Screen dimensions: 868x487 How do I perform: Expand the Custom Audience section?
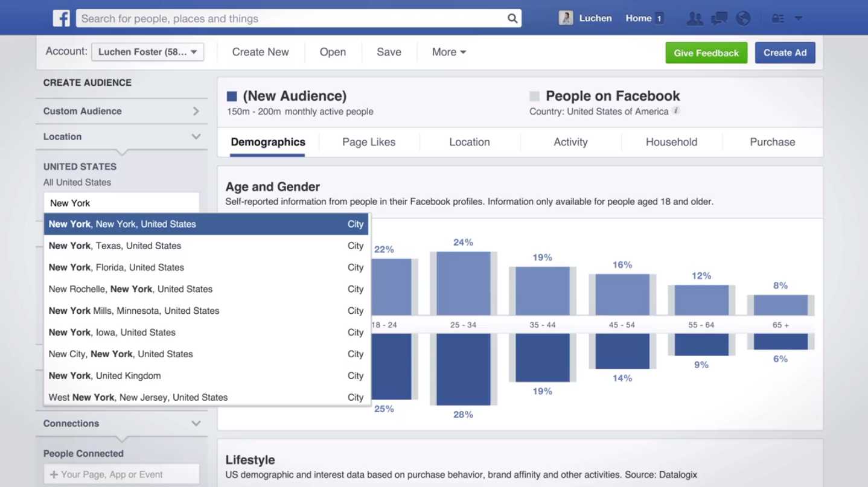[121, 111]
